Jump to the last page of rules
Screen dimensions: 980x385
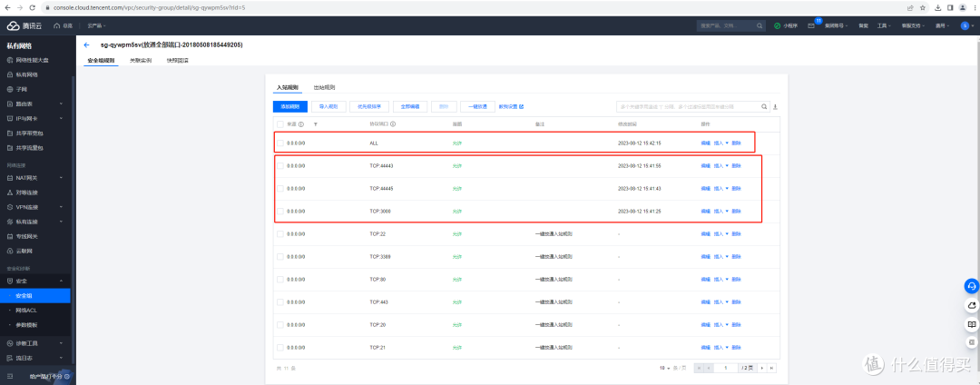[772, 368]
